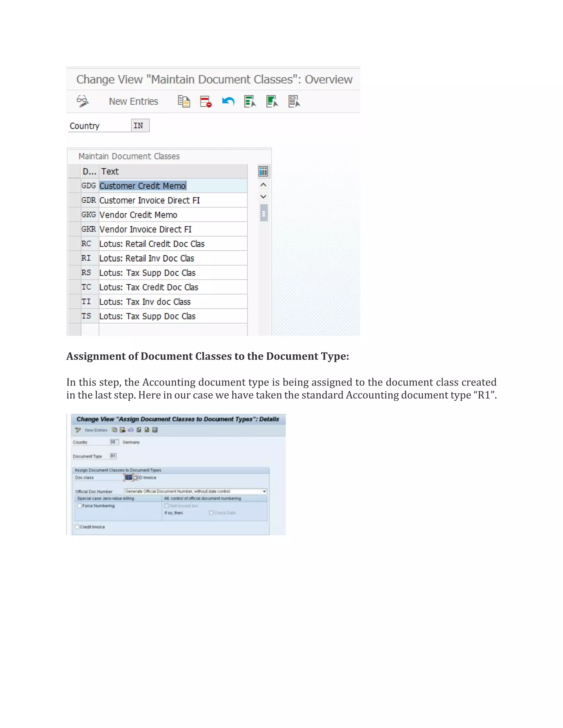Image resolution: width=563 pixels, height=728 pixels.
Task: Click the GDR document class code cell
Action: (x=90, y=200)
